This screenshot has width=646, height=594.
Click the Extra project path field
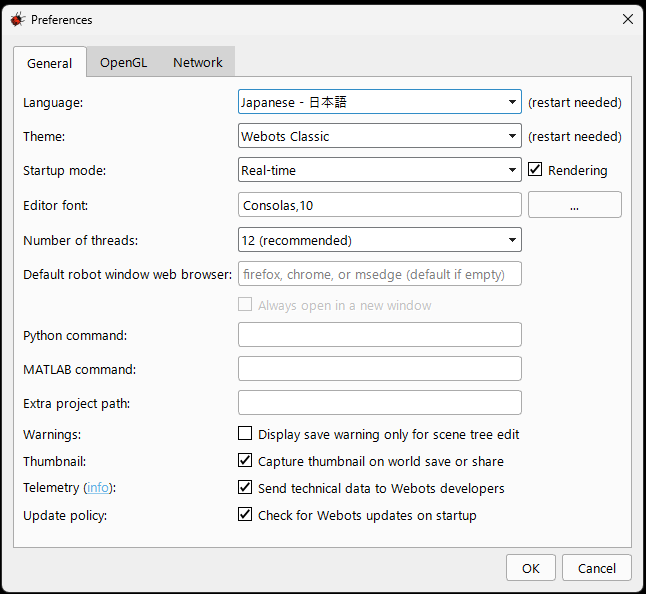point(379,403)
